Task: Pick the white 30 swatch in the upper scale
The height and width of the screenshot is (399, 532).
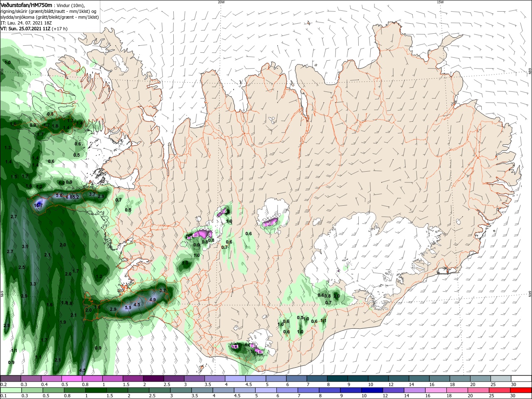Action: click(x=521, y=379)
